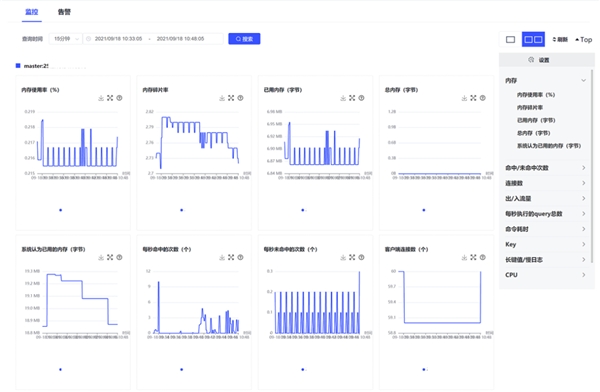Switch to the single-column layout view
Image resolution: width=600 pixels, height=392 pixels.
pyautogui.click(x=510, y=39)
